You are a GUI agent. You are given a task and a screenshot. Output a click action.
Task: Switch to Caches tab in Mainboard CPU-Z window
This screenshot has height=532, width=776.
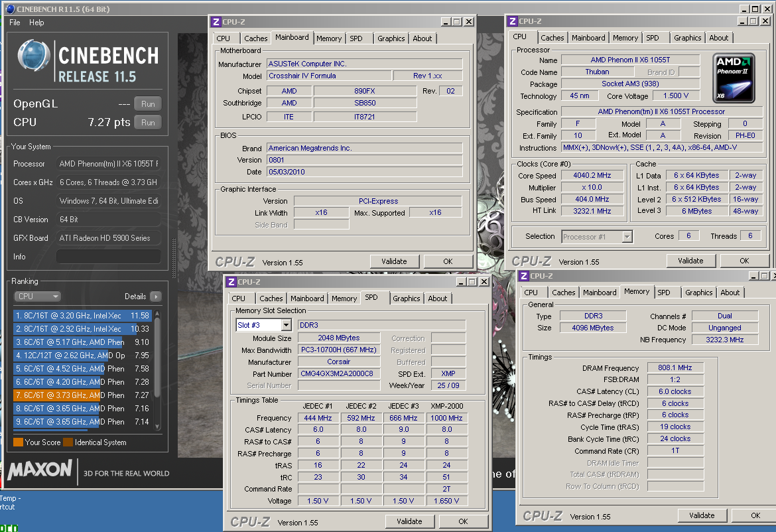point(256,38)
